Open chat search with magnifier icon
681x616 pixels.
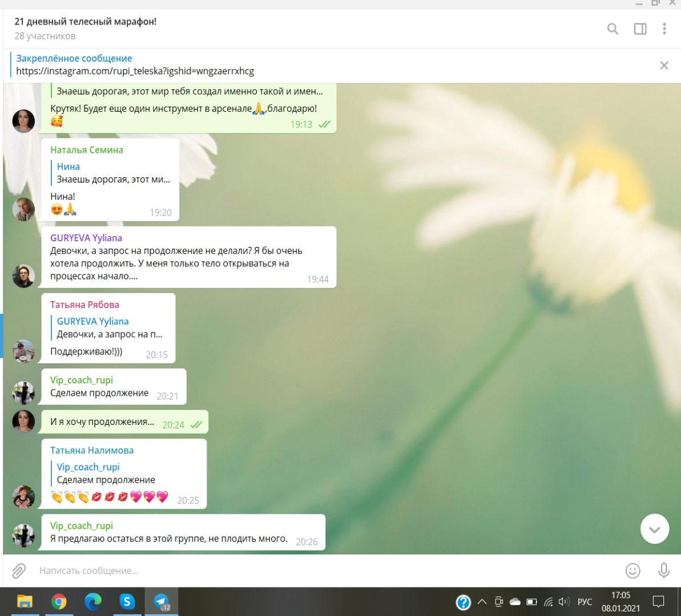pos(613,29)
